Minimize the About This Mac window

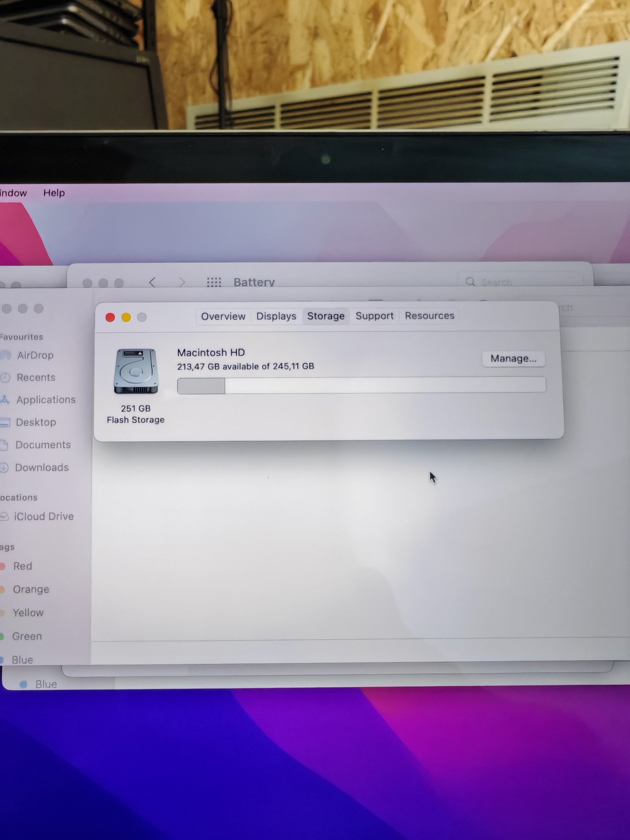[126, 318]
